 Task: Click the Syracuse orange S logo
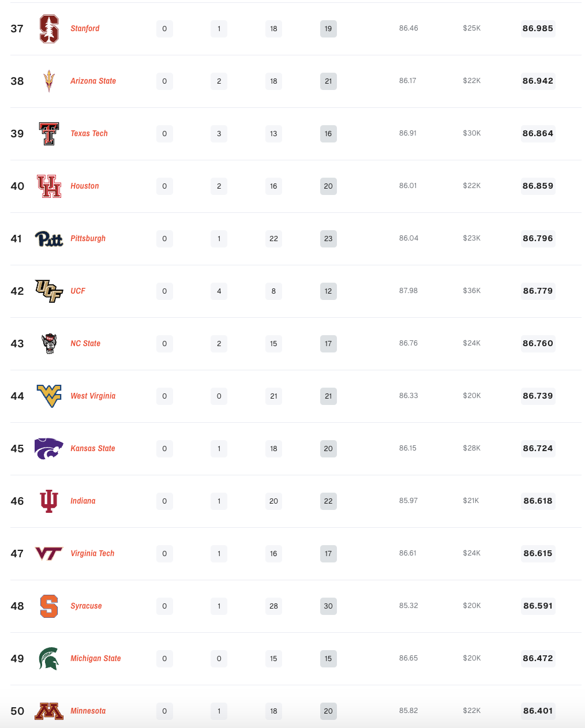pyautogui.click(x=49, y=606)
